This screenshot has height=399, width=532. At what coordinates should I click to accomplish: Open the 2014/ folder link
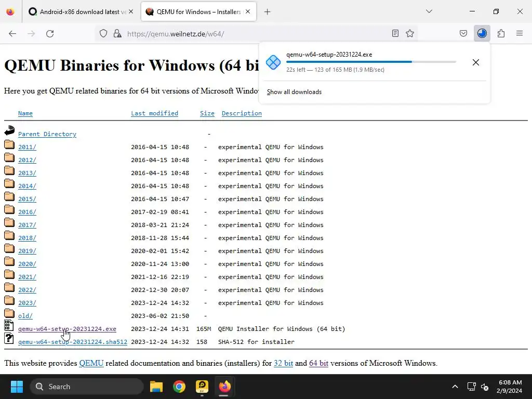tap(27, 186)
